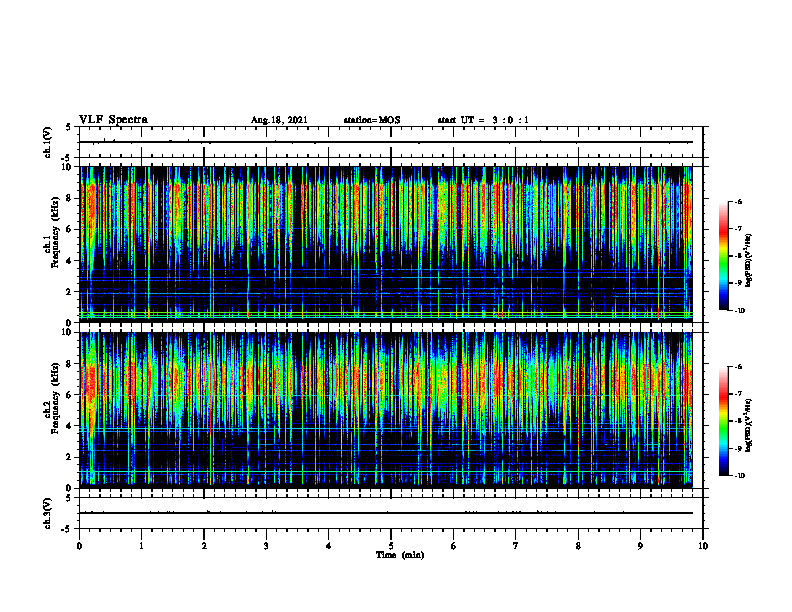The height and width of the screenshot is (612, 792).
Task: Click the "5" volt tick of the ch.1(V) panel
Action: 69,127
